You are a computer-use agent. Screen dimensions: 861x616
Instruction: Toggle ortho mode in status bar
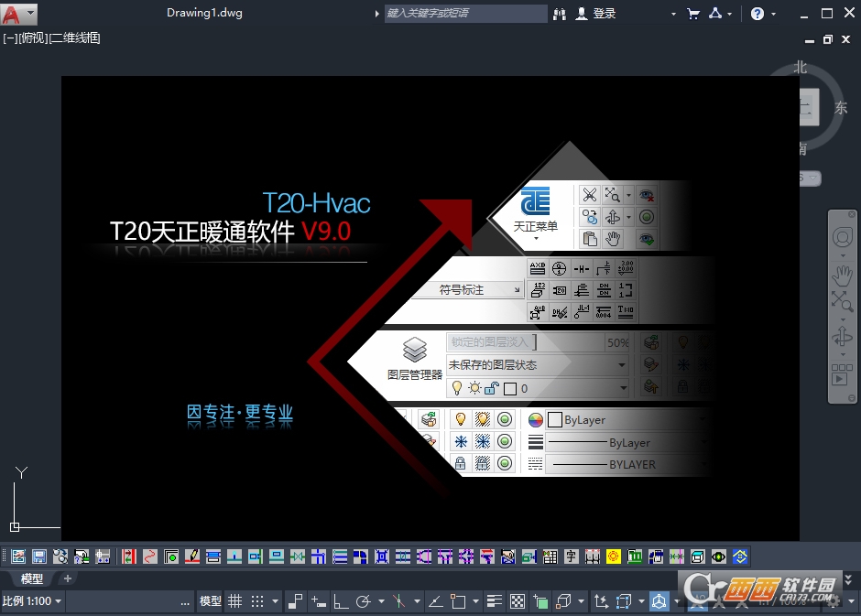[x=341, y=601]
